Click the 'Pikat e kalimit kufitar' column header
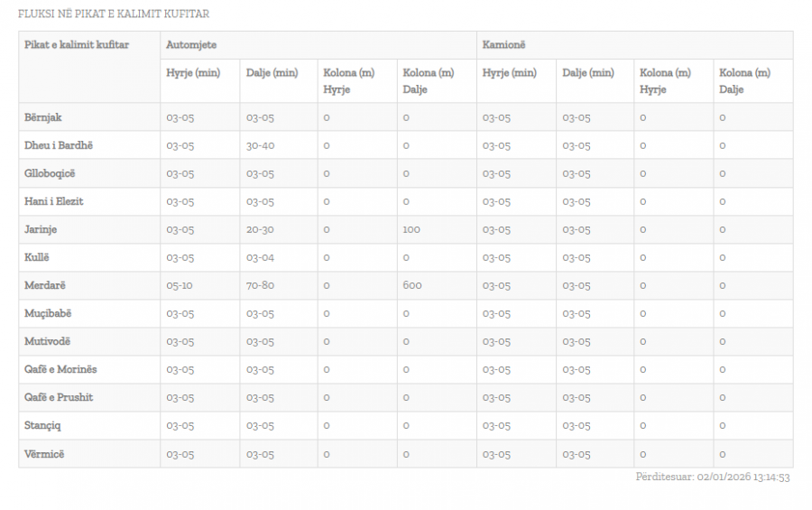 pyautogui.click(x=77, y=44)
